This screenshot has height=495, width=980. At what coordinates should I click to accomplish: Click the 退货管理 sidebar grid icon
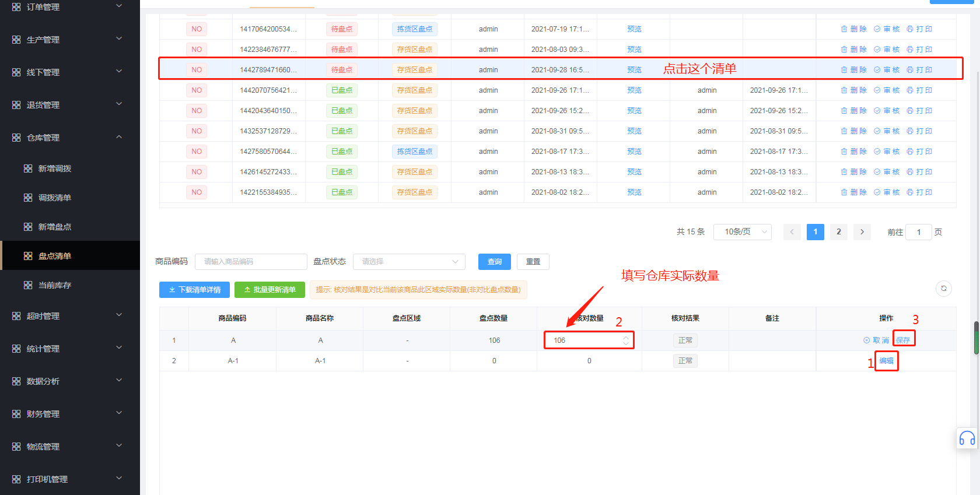coord(16,105)
